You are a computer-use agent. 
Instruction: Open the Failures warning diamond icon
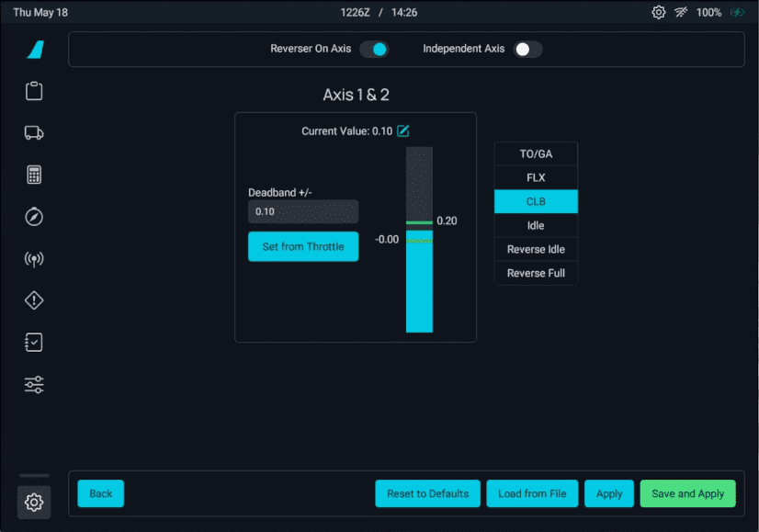pyautogui.click(x=34, y=300)
